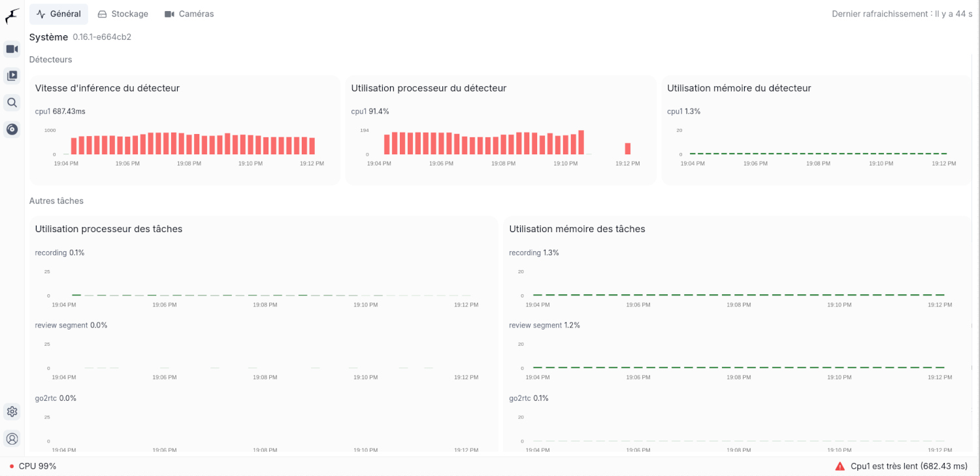Image resolution: width=980 pixels, height=476 pixels.
Task: Open the exports disc icon in the sidebar
Action: [12, 129]
